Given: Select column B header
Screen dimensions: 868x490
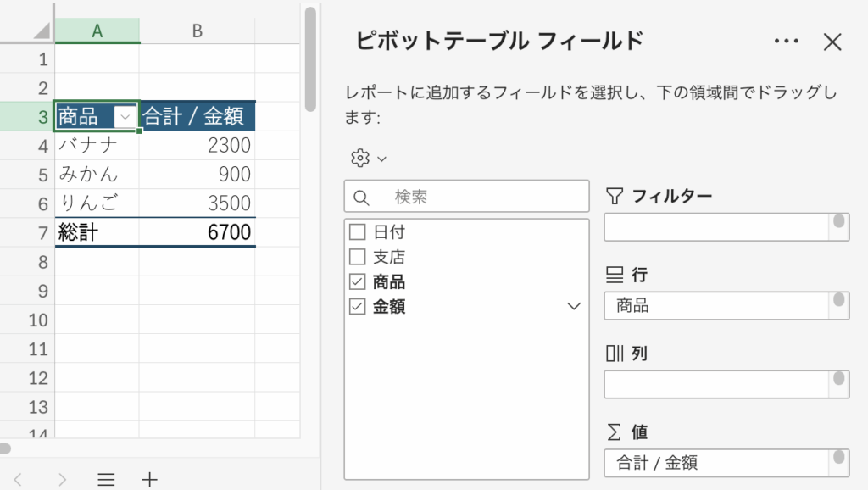Looking at the screenshot, I should pos(197,31).
